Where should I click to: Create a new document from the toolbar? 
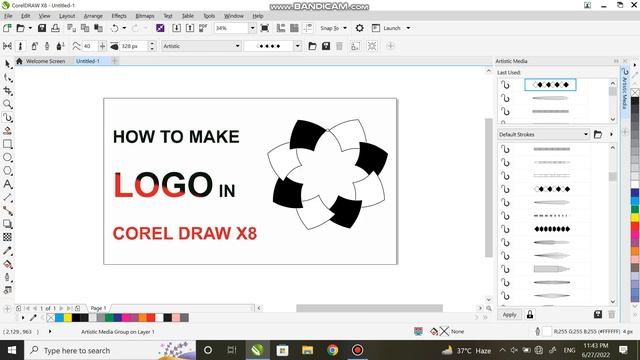coord(7,28)
